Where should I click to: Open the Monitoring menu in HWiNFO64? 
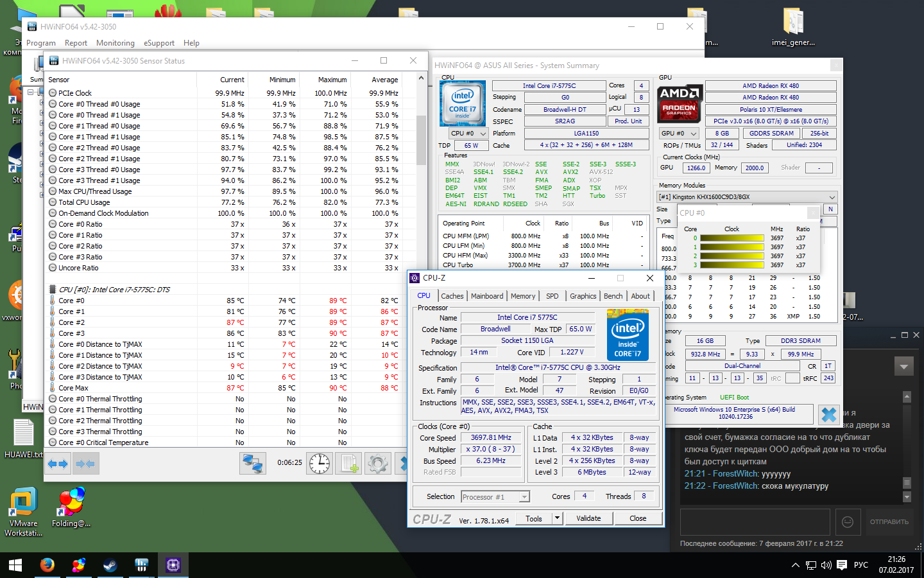(116, 43)
